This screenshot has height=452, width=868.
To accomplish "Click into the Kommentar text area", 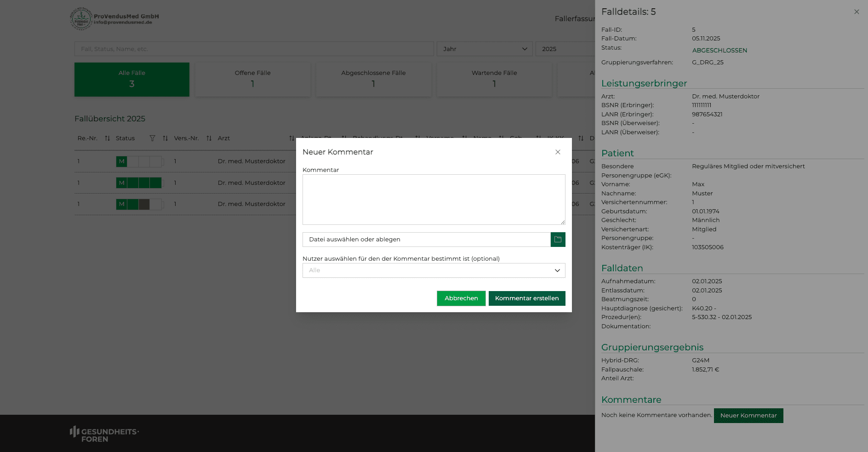I will (x=434, y=200).
